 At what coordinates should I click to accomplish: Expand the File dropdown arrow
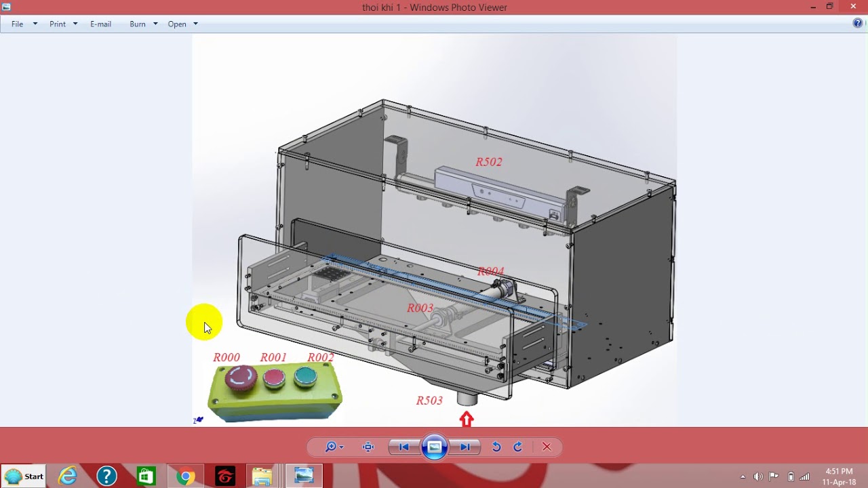35,24
